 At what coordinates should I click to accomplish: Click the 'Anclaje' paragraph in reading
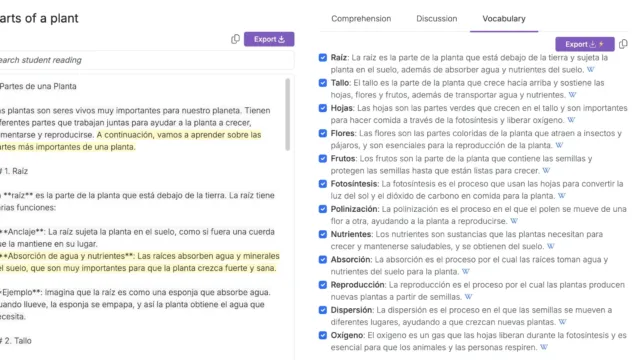(137, 238)
